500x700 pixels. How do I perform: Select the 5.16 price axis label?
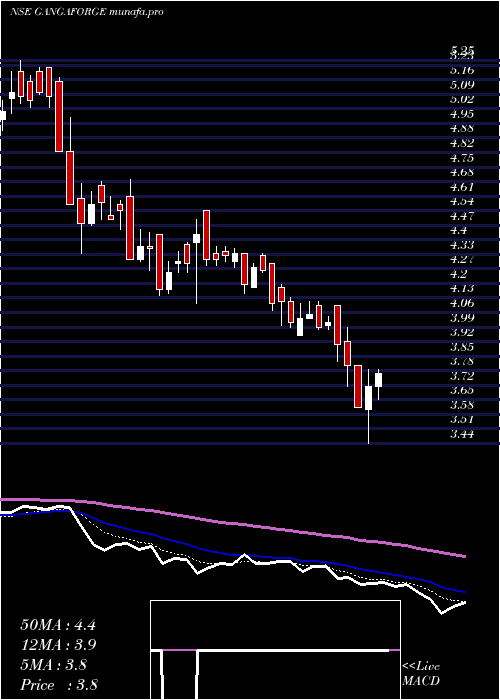(x=462, y=70)
